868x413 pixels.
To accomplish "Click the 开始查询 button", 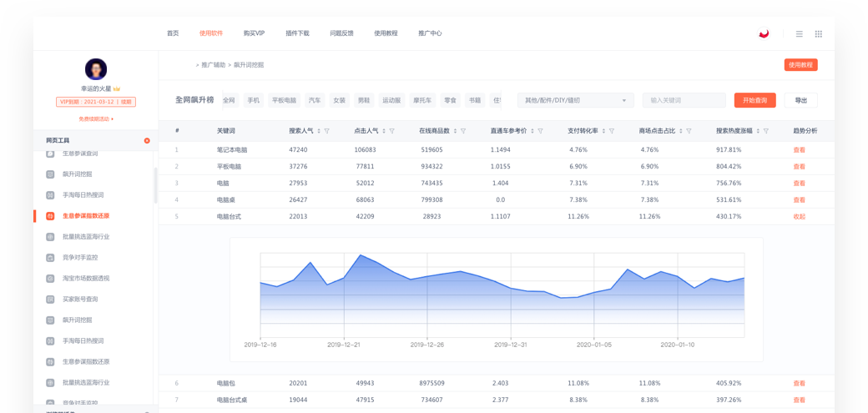I will click(x=754, y=100).
